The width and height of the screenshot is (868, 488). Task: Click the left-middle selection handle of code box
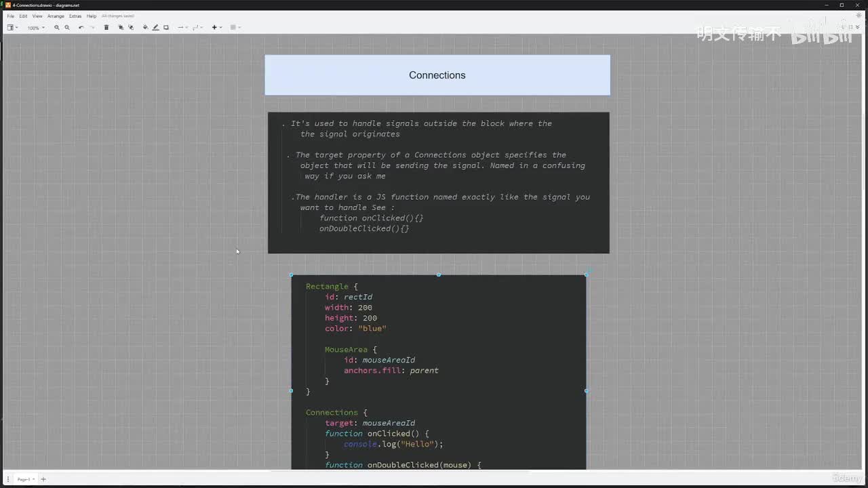click(291, 390)
